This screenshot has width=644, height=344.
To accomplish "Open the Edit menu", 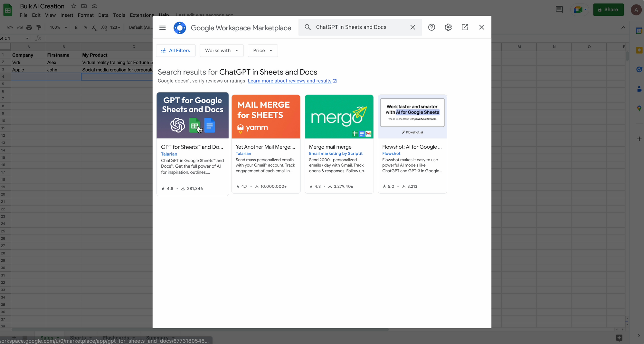I will [x=36, y=15].
